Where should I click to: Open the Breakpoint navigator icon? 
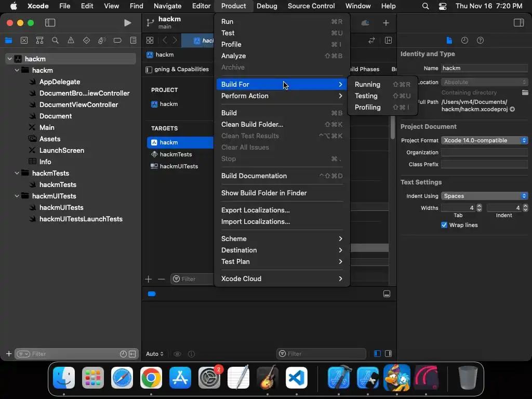pyautogui.click(x=117, y=41)
